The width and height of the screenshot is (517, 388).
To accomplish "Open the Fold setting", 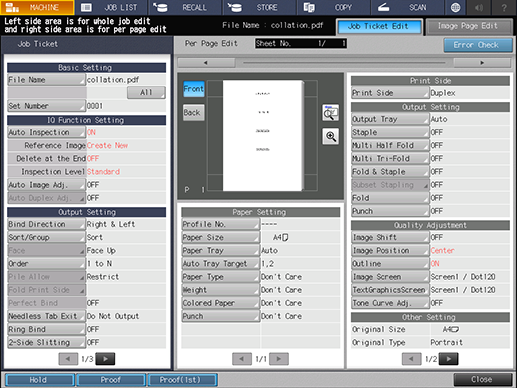I will (x=390, y=198).
